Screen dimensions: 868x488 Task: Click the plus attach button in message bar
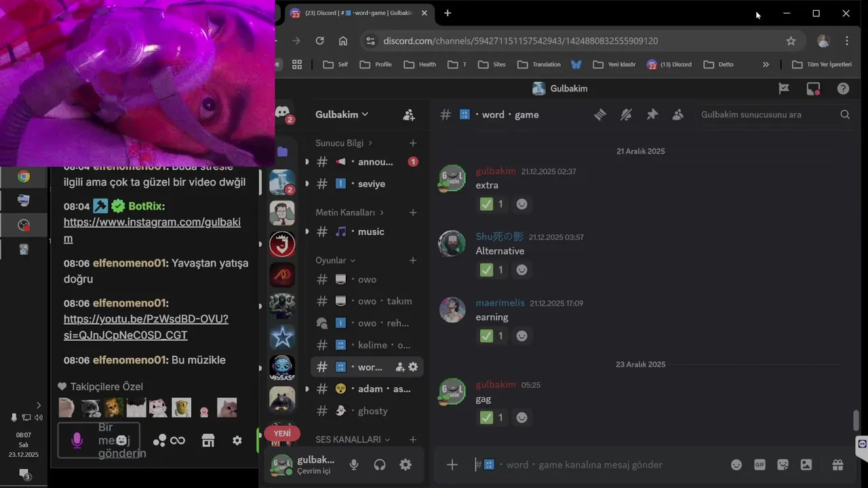tap(452, 464)
